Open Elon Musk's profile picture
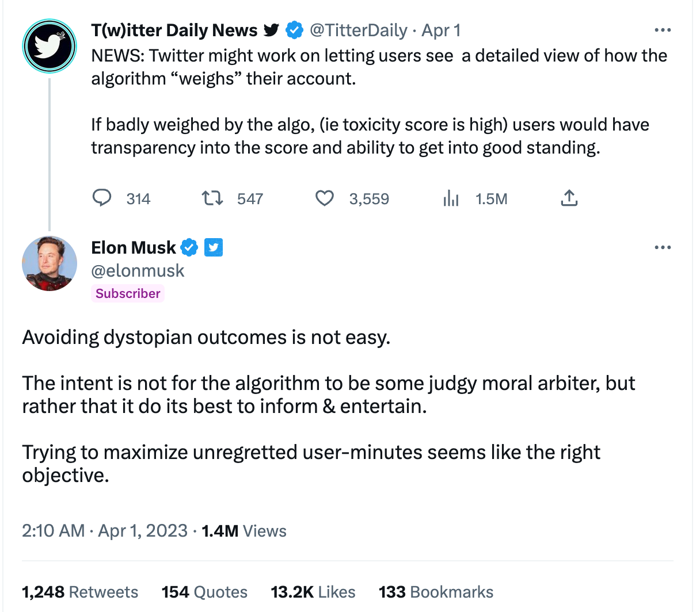 click(x=49, y=263)
